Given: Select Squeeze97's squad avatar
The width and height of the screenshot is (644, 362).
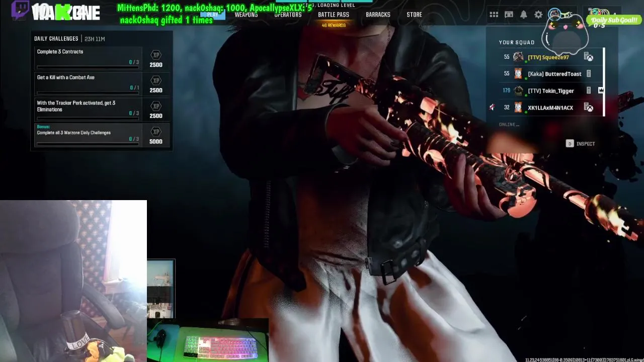Looking at the screenshot, I should (518, 57).
